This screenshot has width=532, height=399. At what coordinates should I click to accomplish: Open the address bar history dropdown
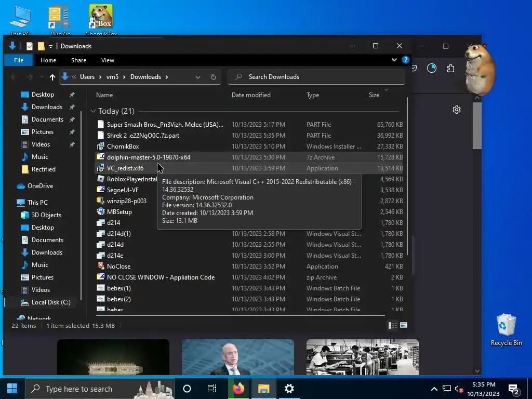click(198, 77)
